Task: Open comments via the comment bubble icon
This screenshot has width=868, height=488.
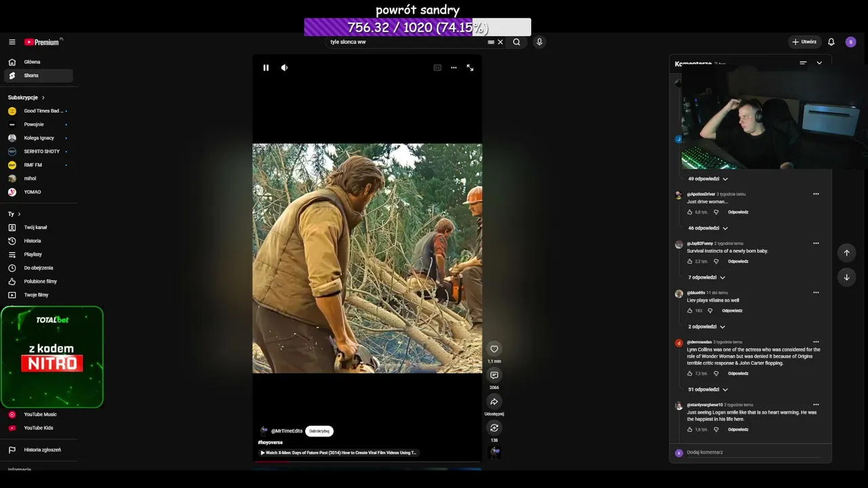Action: point(494,375)
